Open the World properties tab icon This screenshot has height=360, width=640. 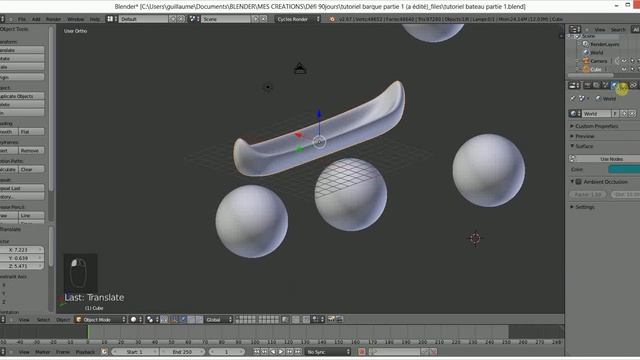pos(614,85)
